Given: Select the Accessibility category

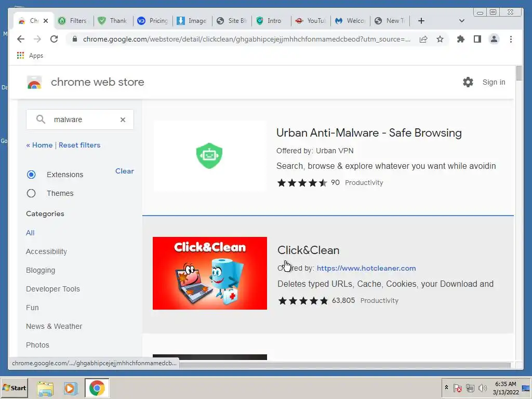Looking at the screenshot, I should (46, 251).
